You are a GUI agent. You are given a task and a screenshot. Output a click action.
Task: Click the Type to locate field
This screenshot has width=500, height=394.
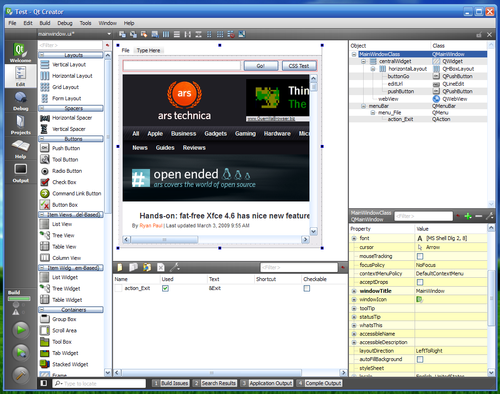point(99,383)
